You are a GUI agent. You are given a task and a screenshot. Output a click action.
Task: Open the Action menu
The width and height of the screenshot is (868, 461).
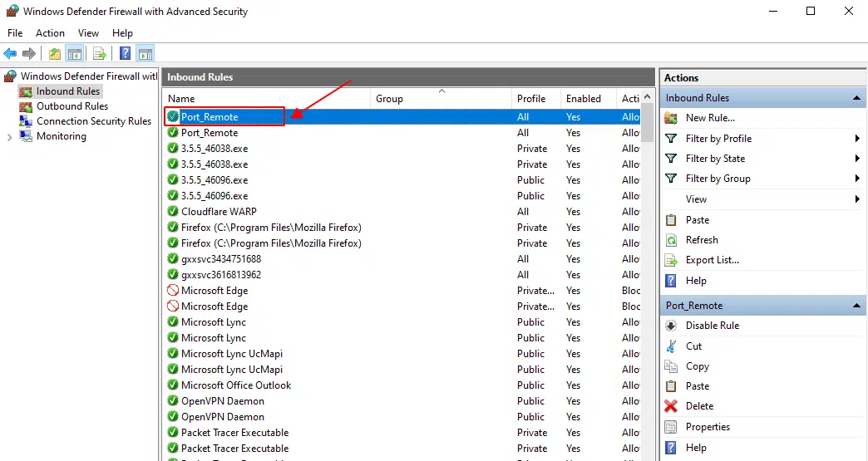[x=50, y=33]
